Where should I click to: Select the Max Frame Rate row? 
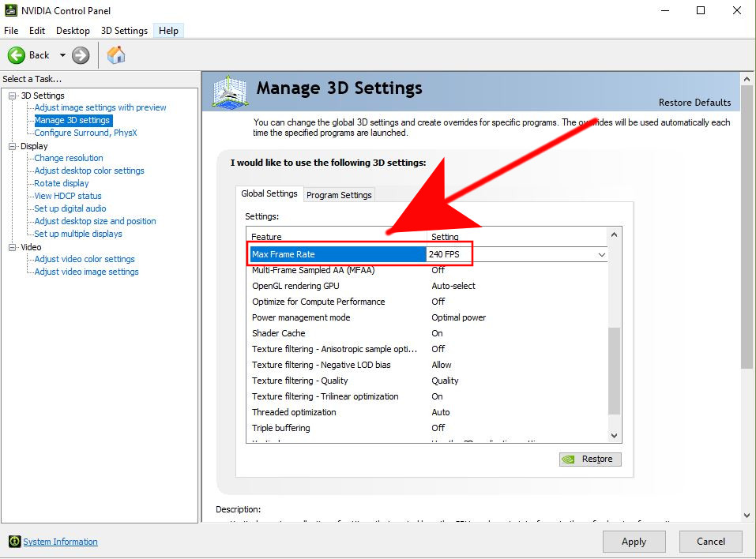429,254
